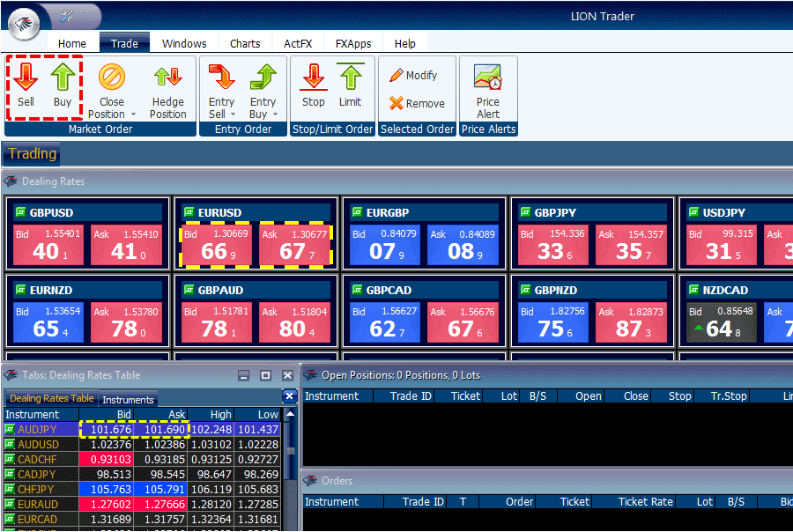793x532 pixels.
Task: Open the Home ribbon tab
Action: (72, 43)
